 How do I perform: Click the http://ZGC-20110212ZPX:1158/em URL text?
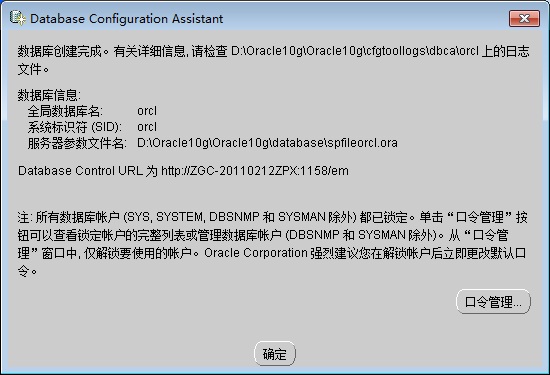click(x=255, y=171)
